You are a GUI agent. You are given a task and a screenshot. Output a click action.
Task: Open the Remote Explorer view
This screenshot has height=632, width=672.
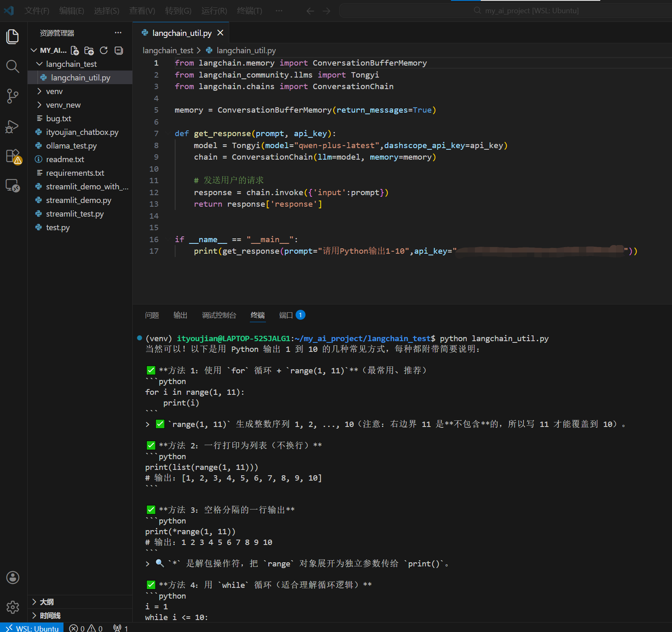[13, 186]
